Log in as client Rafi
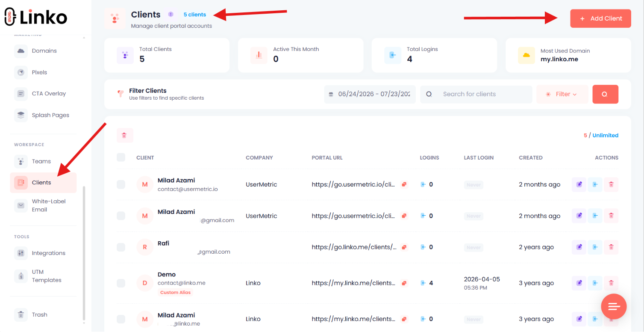This screenshot has height=332, width=644. pos(595,247)
